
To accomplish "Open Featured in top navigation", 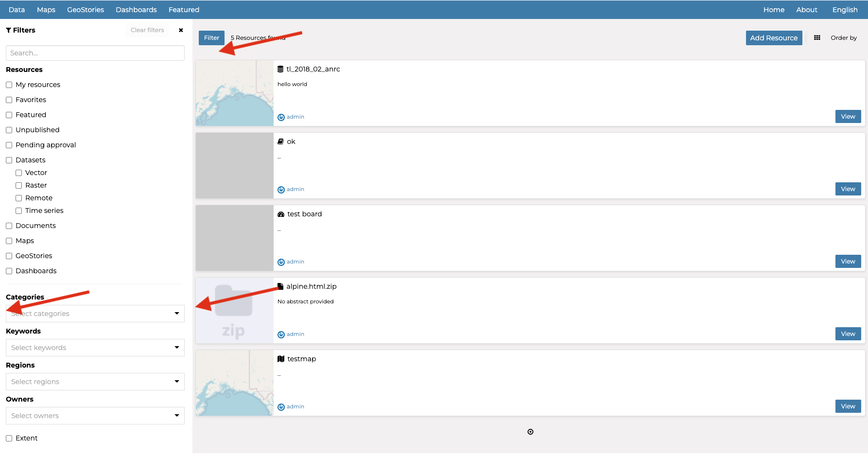I will click(184, 10).
